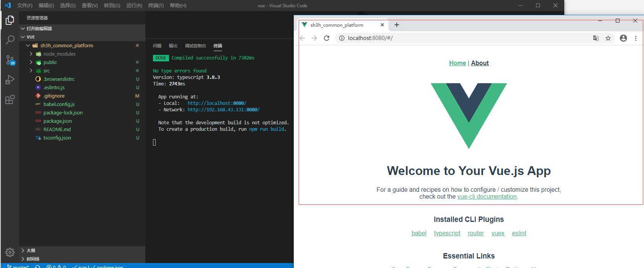Expand the 大纲 outline section

[x=23, y=250]
